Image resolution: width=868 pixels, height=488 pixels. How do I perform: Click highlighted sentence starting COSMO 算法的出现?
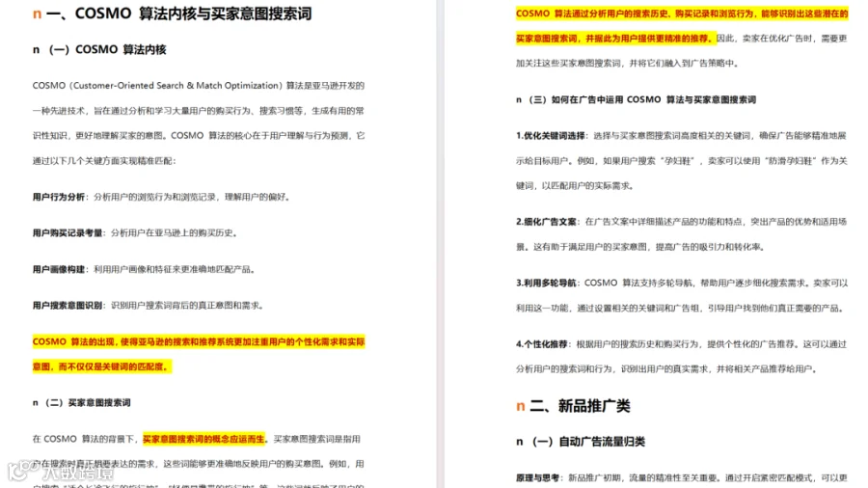[x=198, y=354]
